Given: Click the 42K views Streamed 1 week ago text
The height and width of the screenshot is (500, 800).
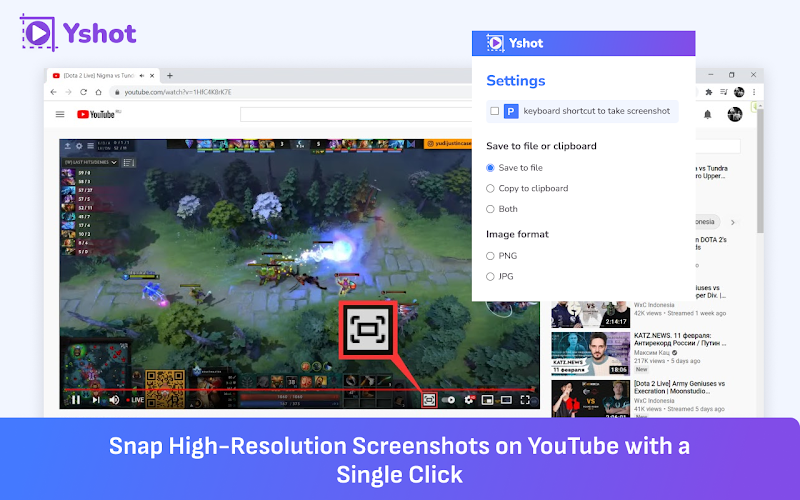Looking at the screenshot, I should tap(680, 313).
